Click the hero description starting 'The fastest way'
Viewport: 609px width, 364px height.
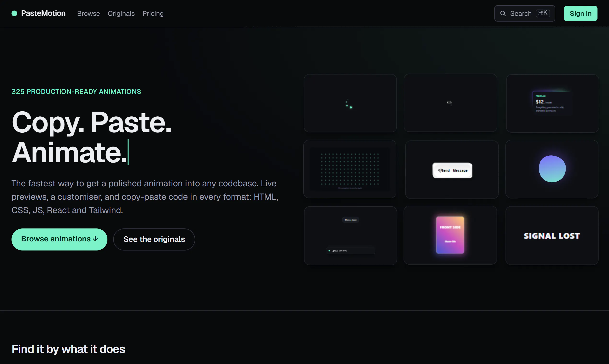(145, 197)
